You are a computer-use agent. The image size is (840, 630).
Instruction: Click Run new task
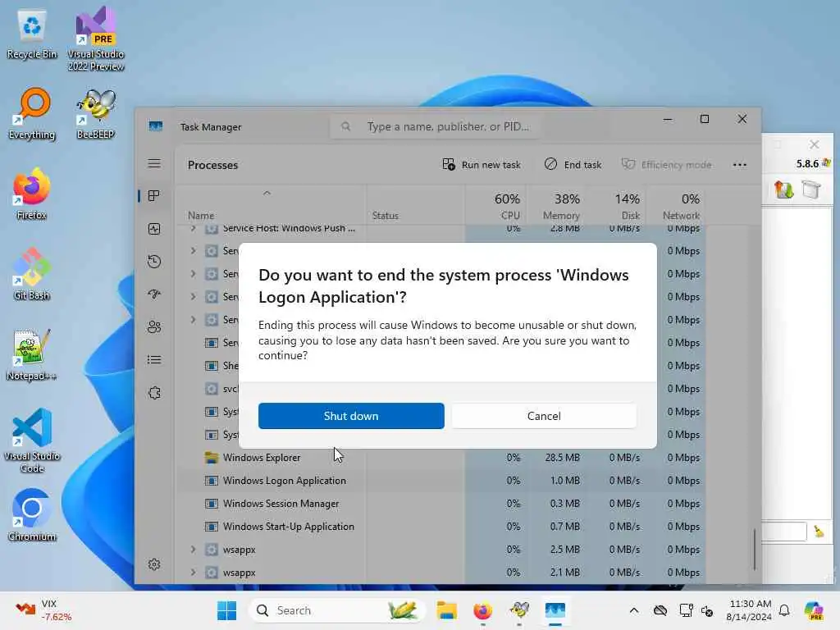(x=481, y=164)
